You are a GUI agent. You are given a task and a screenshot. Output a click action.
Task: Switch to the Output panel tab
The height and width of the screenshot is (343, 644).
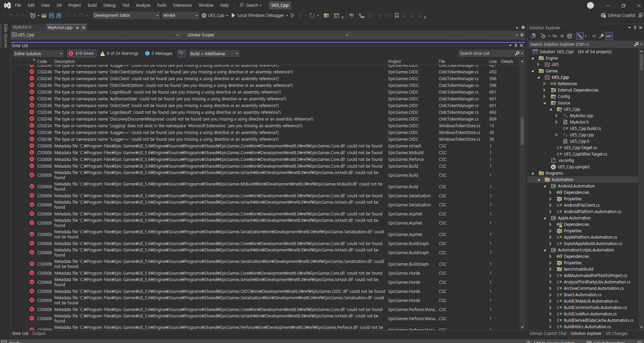click(39, 334)
